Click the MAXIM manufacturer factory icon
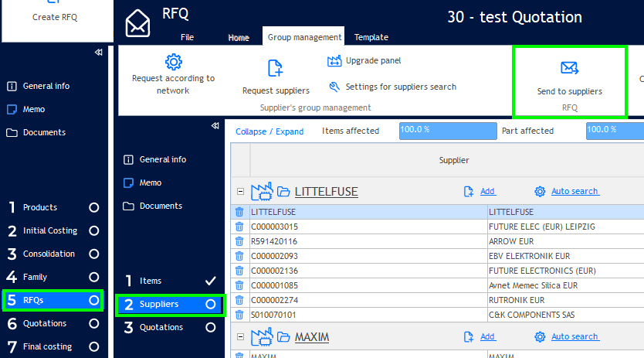 [x=262, y=336]
